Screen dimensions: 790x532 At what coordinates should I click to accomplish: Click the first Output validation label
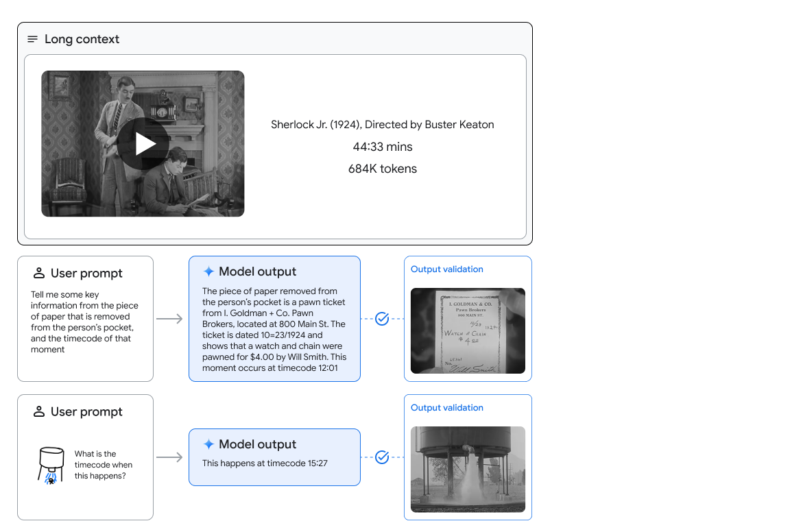click(446, 269)
